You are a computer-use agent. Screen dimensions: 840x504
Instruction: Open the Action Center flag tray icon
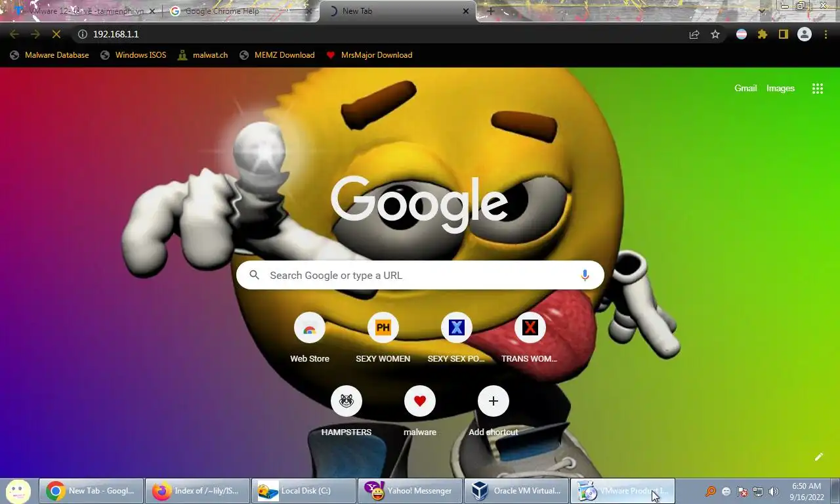coord(742,492)
